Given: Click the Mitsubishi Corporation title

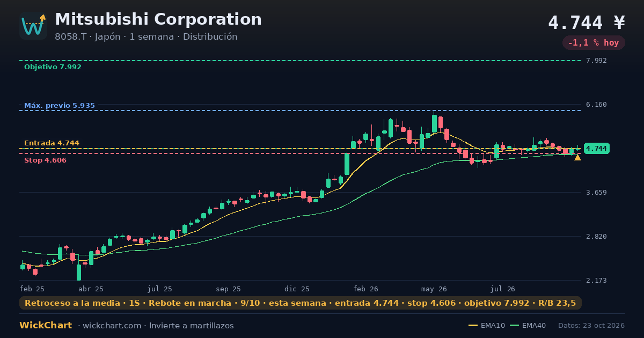Looking at the screenshot, I should coord(158,19).
